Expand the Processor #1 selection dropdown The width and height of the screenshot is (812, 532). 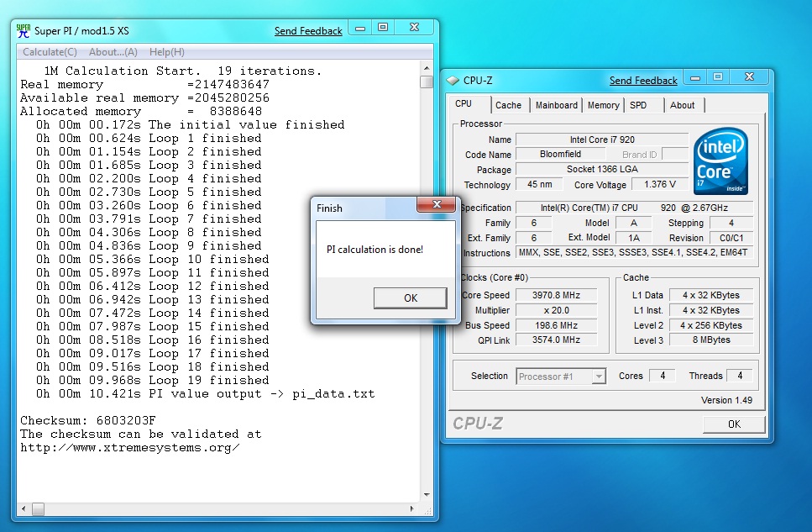tap(599, 377)
